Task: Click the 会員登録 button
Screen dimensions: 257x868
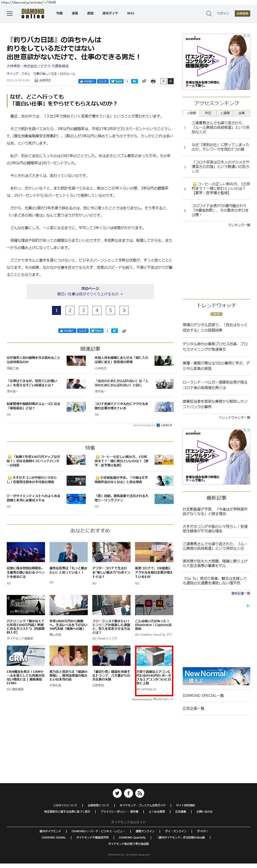Action: click(242, 14)
